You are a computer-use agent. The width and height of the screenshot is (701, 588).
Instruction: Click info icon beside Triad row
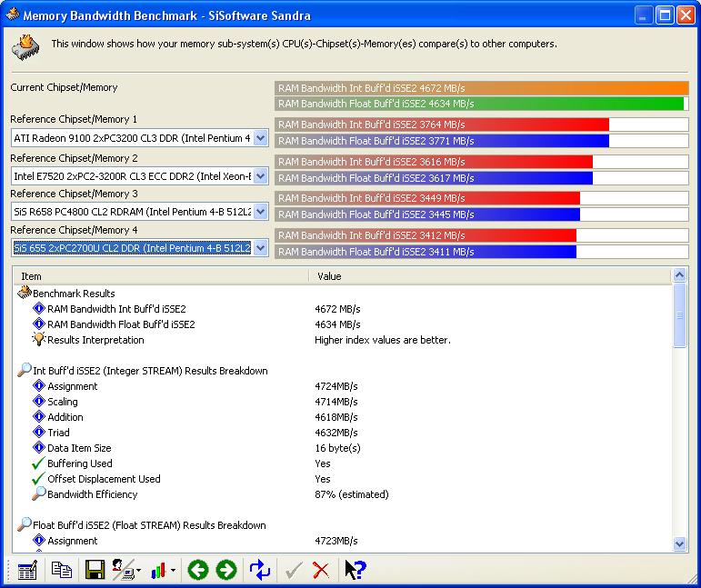pyautogui.click(x=39, y=432)
